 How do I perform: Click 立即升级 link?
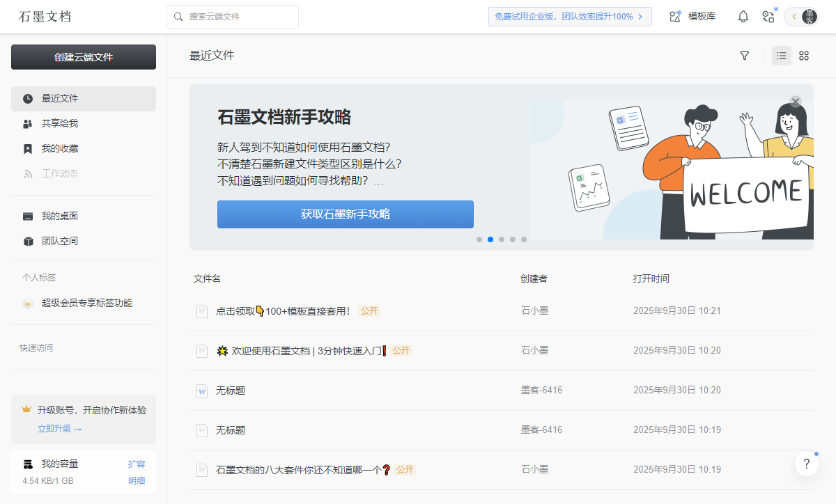(60, 429)
